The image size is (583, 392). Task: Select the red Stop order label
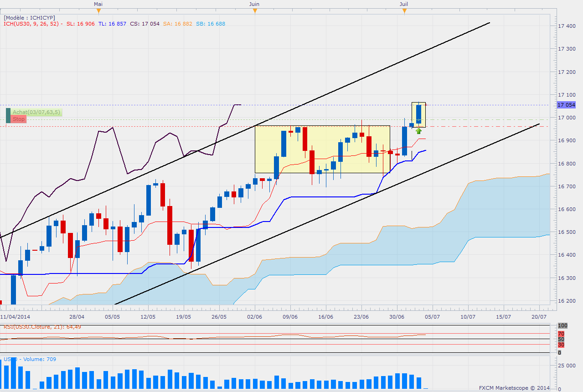pyautogui.click(x=19, y=119)
